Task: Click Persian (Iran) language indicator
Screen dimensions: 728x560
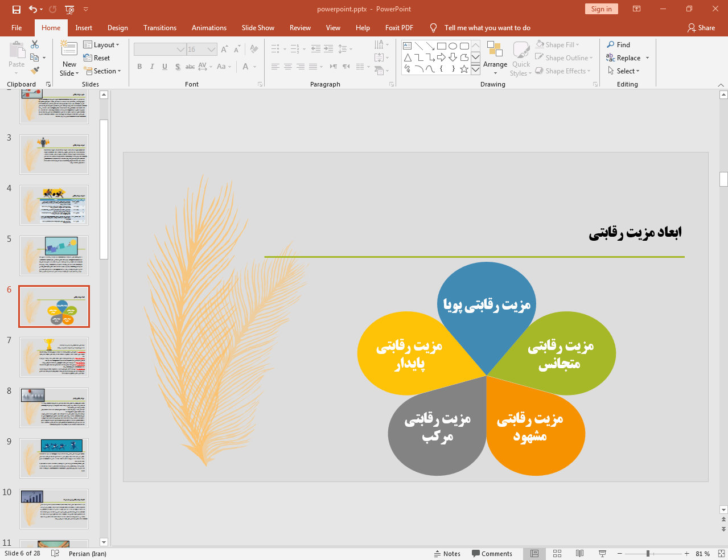Action: coord(88,554)
